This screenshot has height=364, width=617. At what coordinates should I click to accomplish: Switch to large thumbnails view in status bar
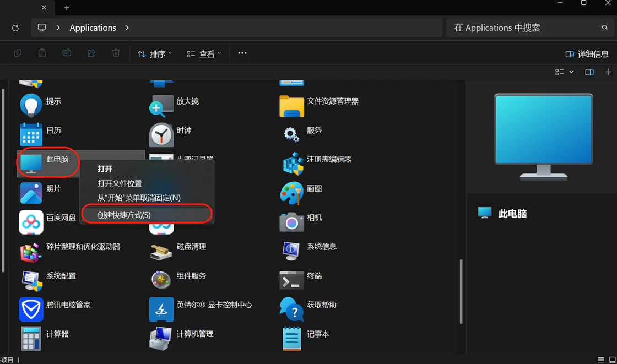click(x=612, y=360)
